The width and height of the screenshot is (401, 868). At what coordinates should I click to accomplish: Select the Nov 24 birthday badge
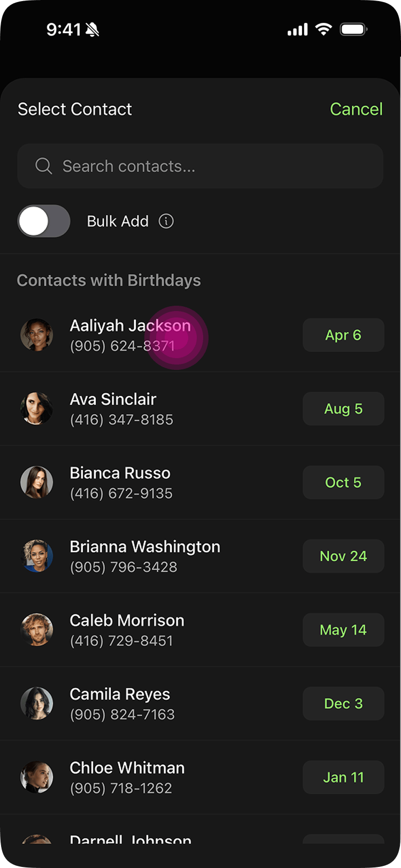[x=343, y=556]
